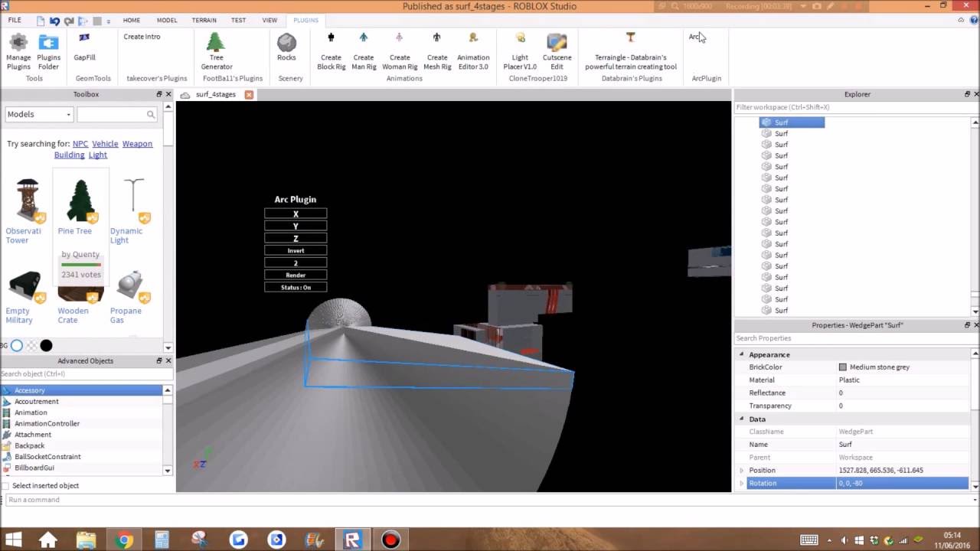This screenshot has height=551, width=980.
Task: Undock the Explorer panel
Action: [x=967, y=94]
